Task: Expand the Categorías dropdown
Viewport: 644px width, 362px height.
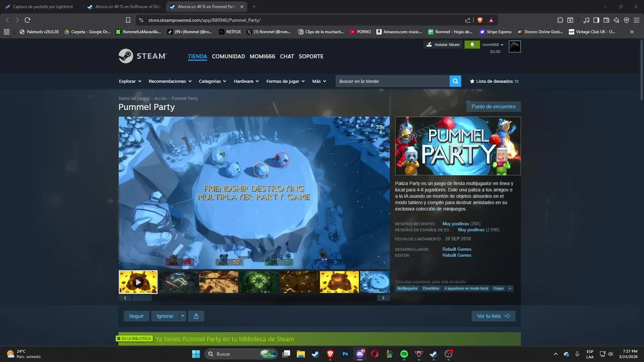Action: click(x=212, y=81)
